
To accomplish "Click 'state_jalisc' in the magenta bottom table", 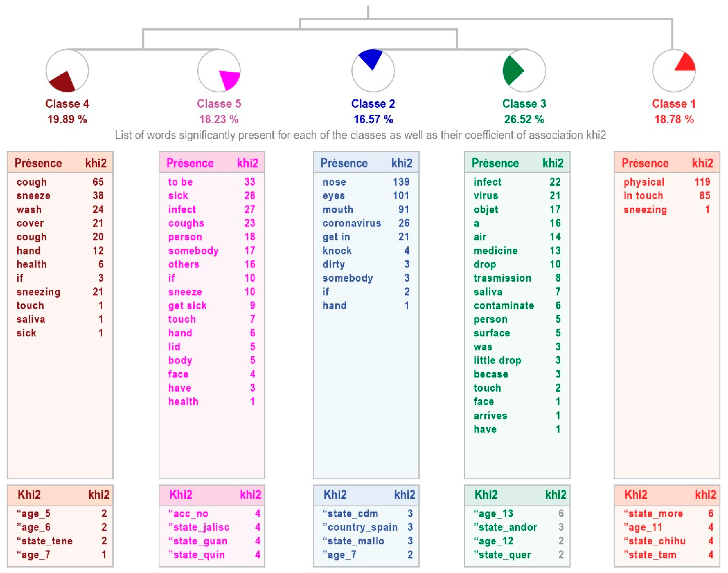I will 201,527.
